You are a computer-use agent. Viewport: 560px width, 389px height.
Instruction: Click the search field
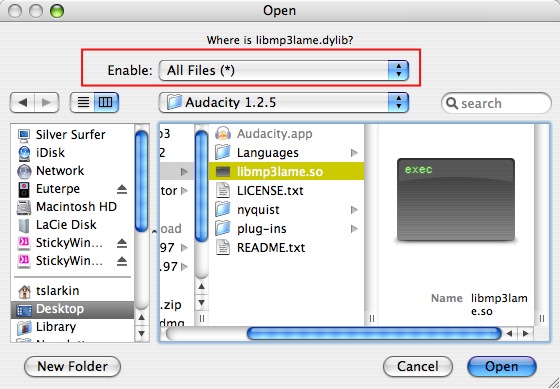496,103
